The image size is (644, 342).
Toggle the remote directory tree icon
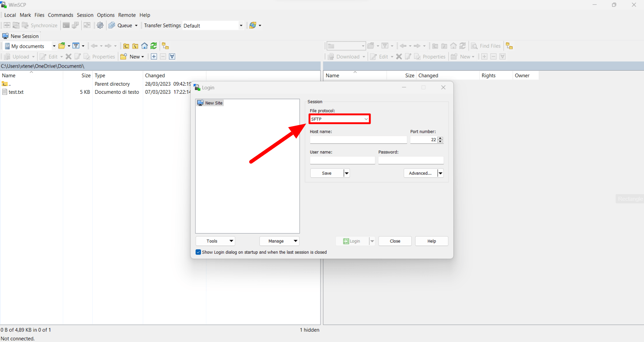coord(509,46)
